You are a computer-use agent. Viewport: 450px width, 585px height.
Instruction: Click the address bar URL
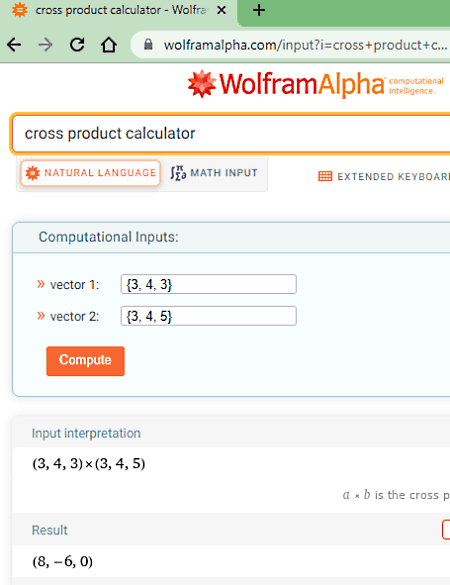click(305, 45)
